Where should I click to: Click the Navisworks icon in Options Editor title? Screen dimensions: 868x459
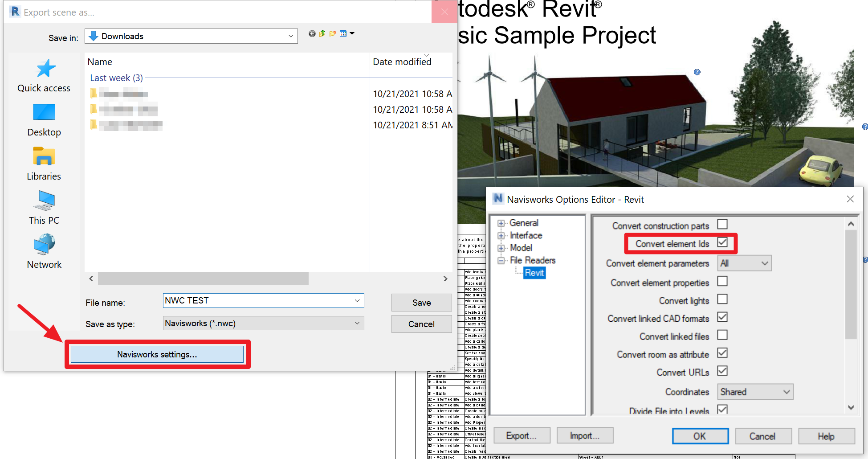click(x=498, y=199)
